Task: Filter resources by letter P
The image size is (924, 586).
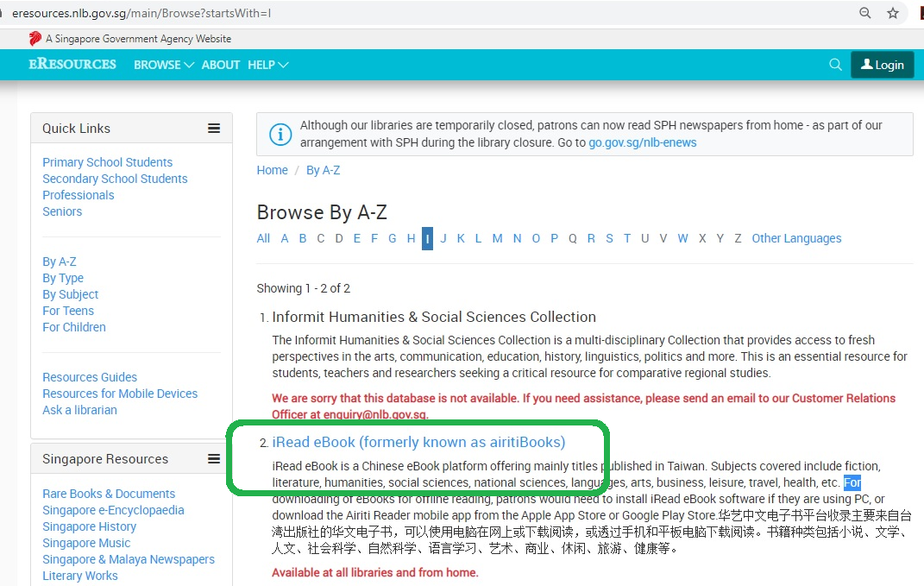Action: (x=554, y=239)
